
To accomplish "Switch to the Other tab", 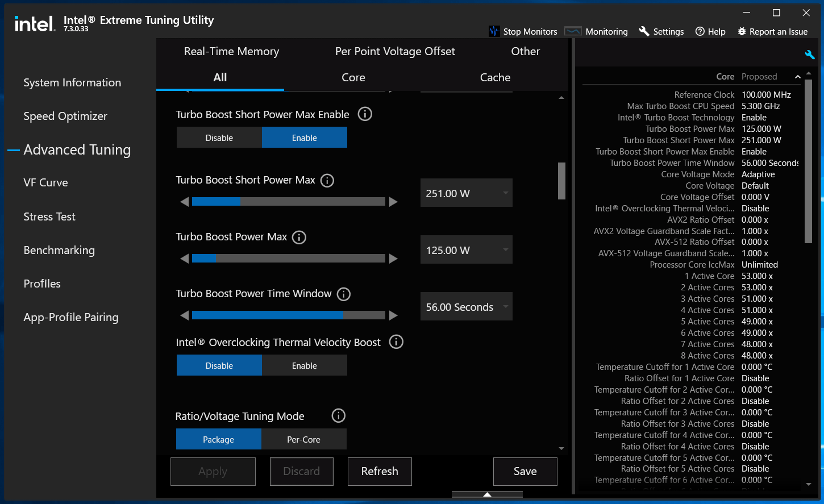I will click(526, 51).
